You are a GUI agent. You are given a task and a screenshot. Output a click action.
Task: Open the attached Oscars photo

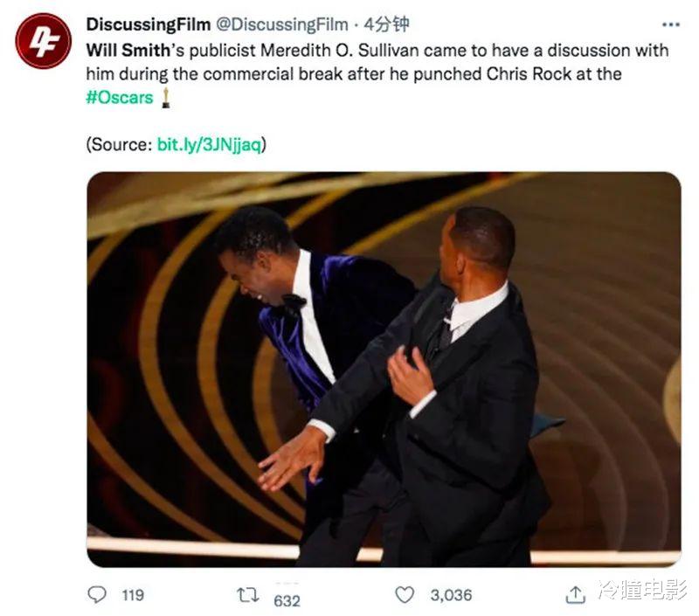point(384,369)
